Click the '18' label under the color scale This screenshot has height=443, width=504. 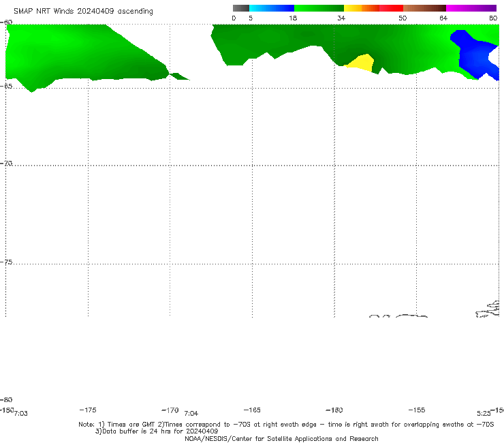click(x=293, y=18)
